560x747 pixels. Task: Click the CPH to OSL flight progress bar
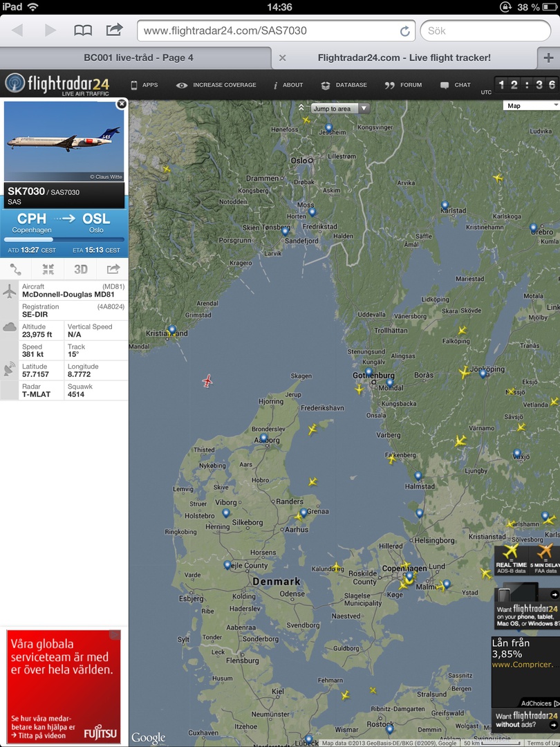64,239
